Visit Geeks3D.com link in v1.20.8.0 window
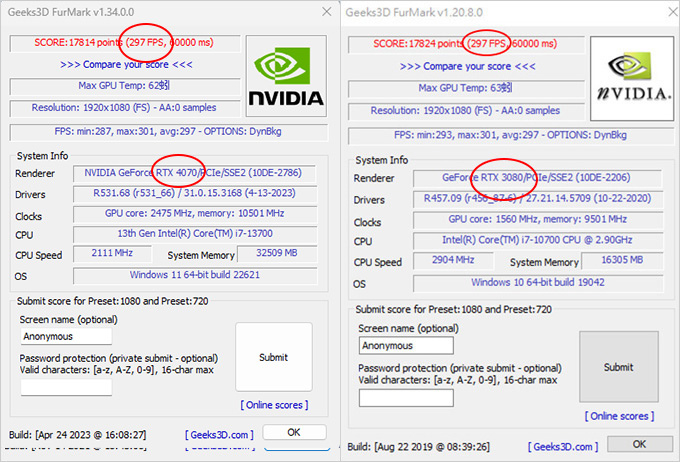The width and height of the screenshot is (680, 462). click(x=563, y=446)
